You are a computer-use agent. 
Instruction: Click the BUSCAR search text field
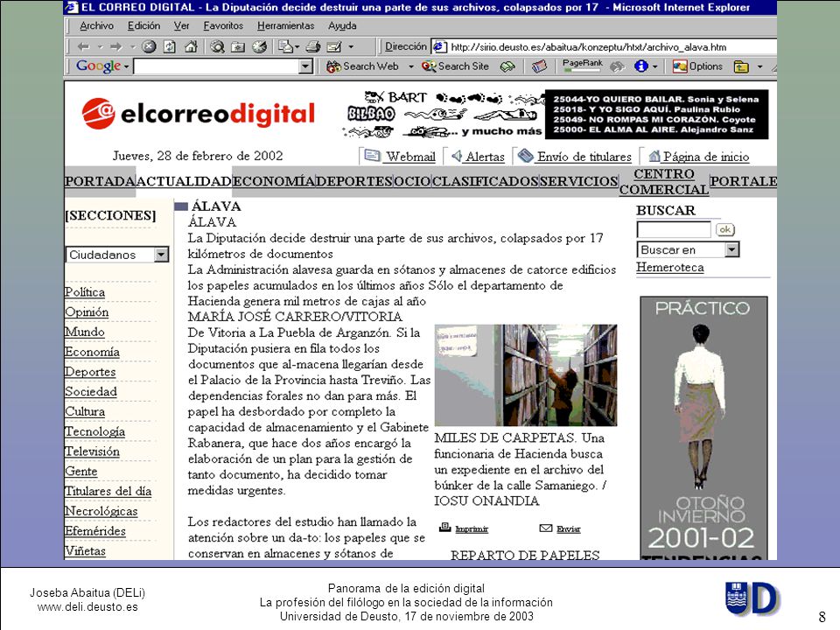(x=674, y=229)
